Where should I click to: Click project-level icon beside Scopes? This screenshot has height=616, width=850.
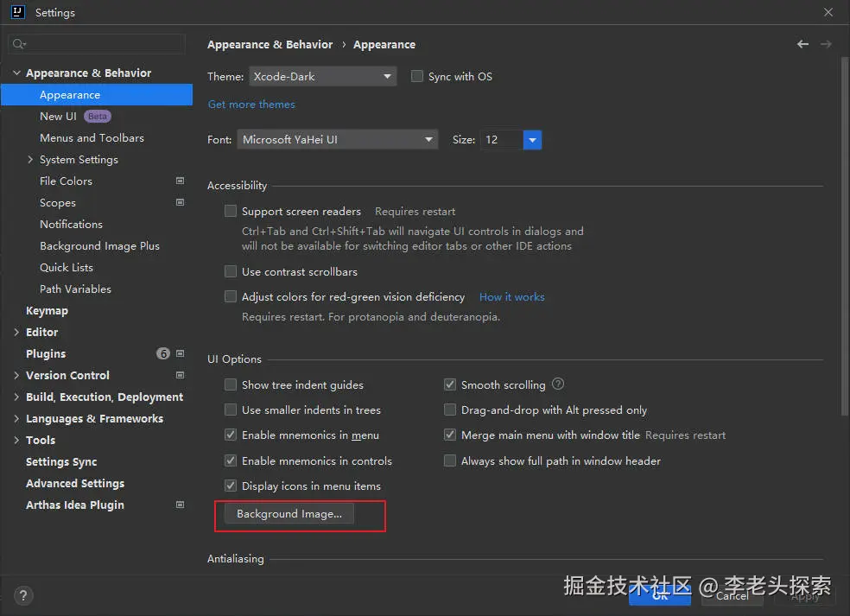pos(180,202)
